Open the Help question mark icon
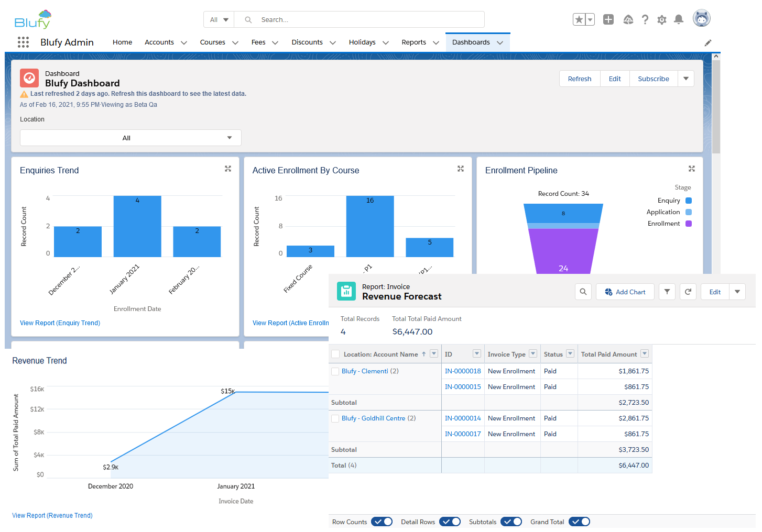Viewport: 762px width, 532px height. coord(645,20)
